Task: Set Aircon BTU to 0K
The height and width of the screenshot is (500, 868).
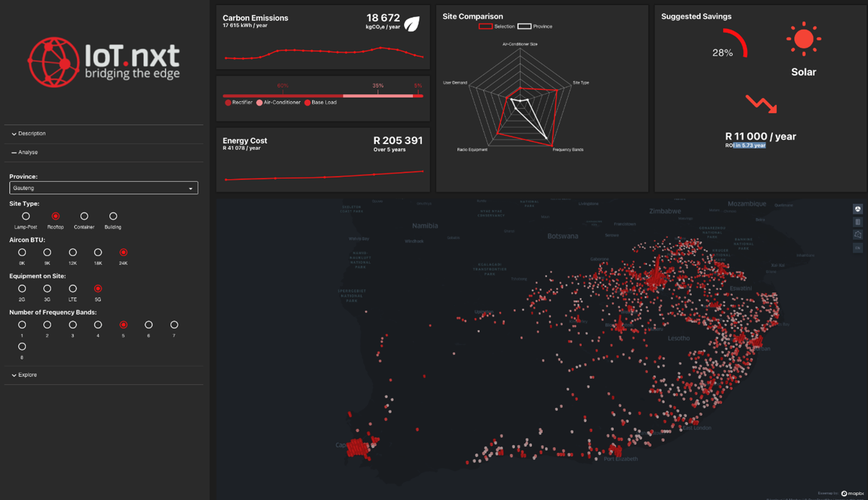Action: 22,252
